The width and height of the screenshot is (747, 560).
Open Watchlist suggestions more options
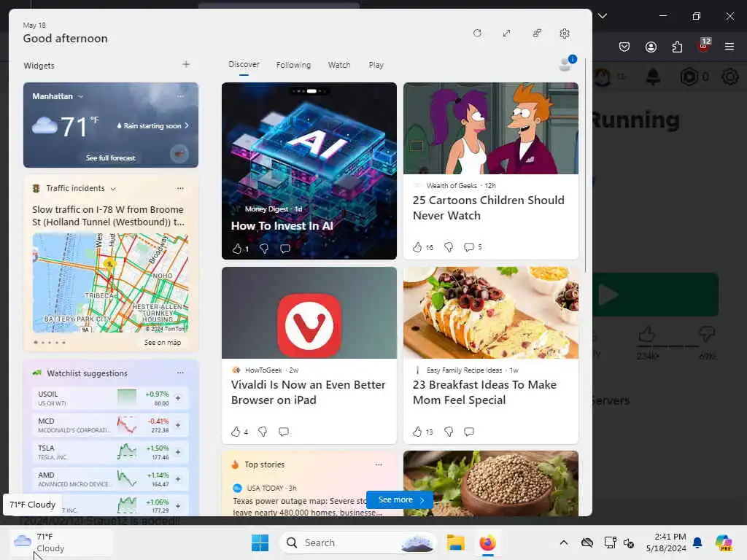tap(180, 373)
